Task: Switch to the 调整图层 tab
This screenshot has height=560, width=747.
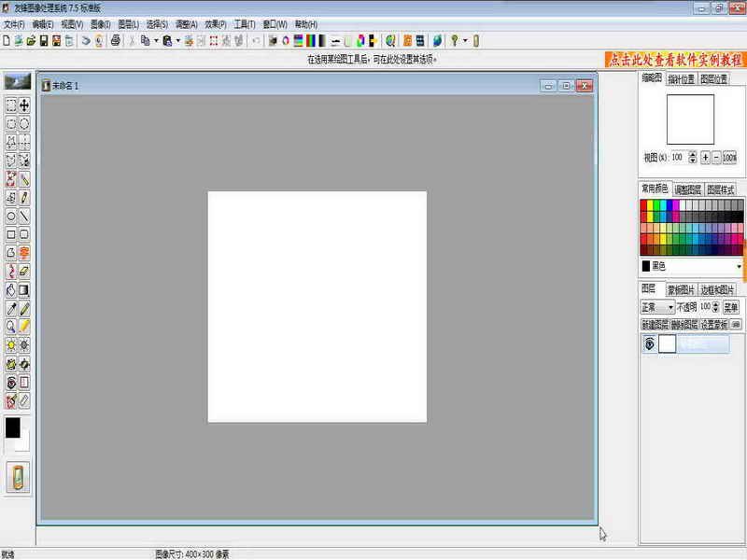Action: coord(688,190)
